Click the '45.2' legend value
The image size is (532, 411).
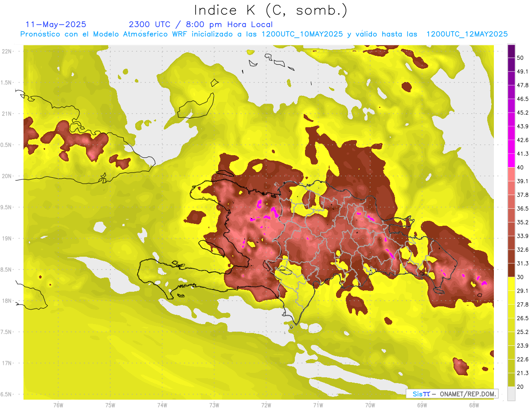[522, 113]
